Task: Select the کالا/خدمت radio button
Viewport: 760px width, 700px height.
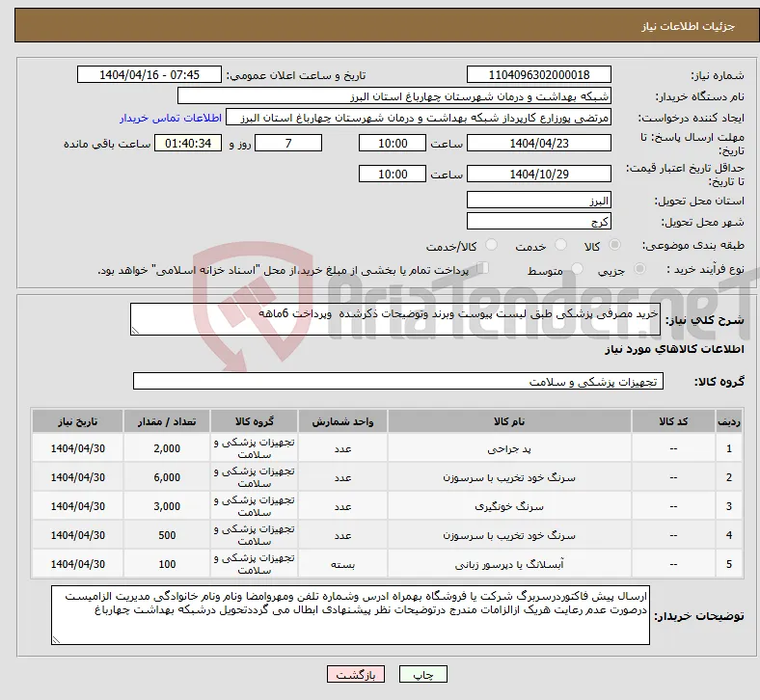Action: click(492, 245)
